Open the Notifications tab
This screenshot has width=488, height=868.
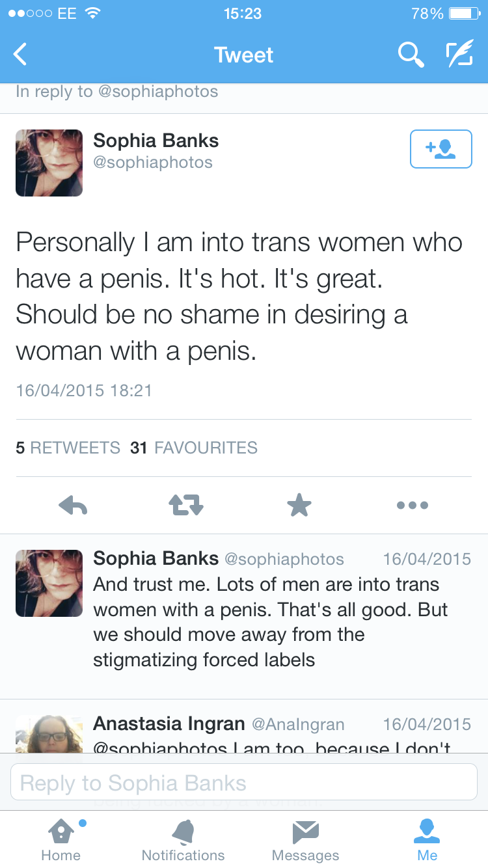(x=183, y=839)
